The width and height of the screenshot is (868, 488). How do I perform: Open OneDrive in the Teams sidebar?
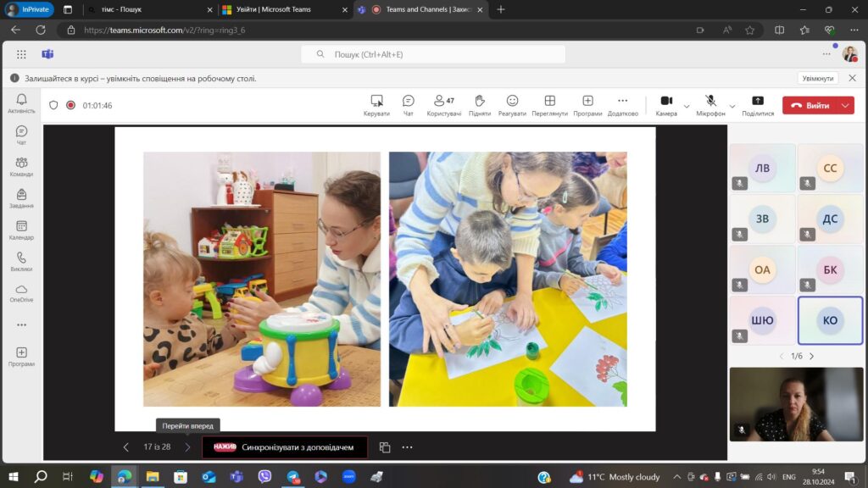coord(21,292)
